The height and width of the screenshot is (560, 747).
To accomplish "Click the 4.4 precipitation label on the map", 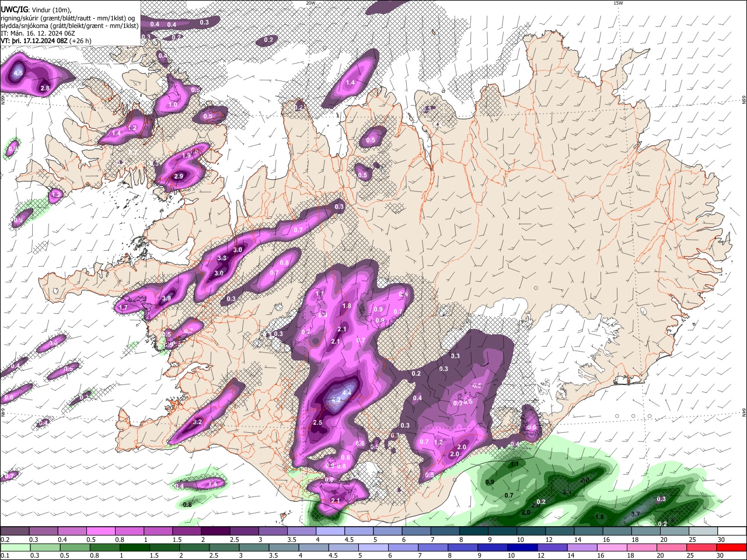I will (347, 393).
